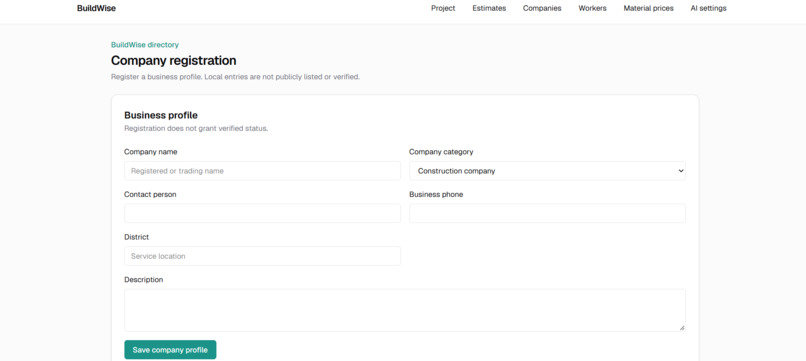Open the BuildWise home logo
The width and height of the screenshot is (806, 361).
[x=96, y=8]
